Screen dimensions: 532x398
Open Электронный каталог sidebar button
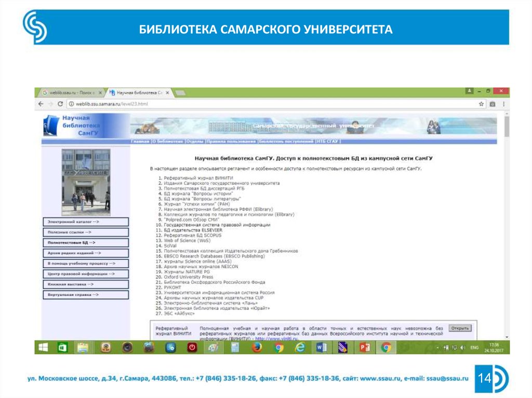pos(86,222)
